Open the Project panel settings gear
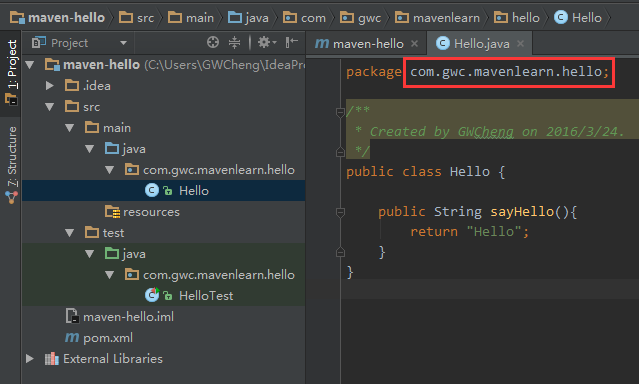639x384 pixels. click(x=267, y=42)
